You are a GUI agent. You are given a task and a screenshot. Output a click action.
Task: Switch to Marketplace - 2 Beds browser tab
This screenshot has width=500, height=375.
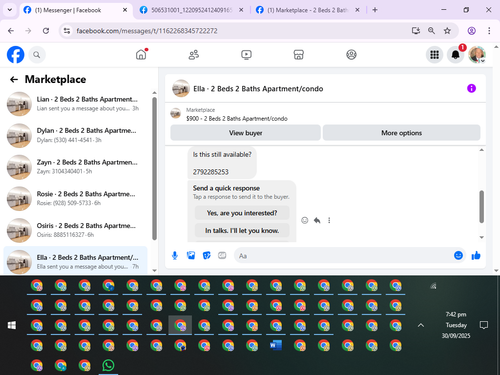point(307,10)
